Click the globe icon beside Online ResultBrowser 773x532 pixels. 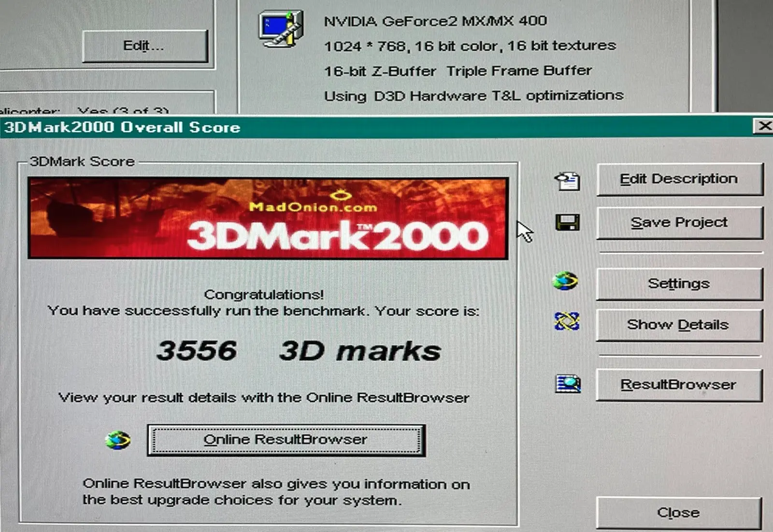[x=118, y=440]
